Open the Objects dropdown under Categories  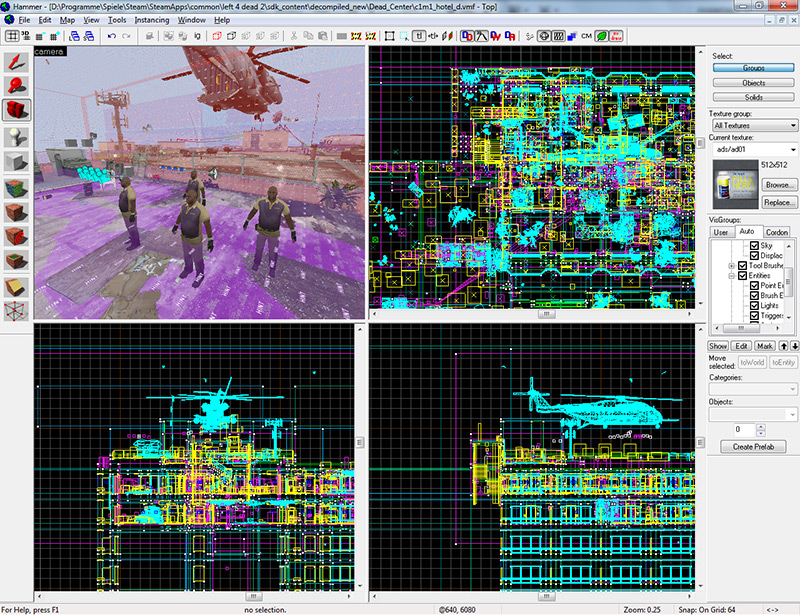pyautogui.click(x=753, y=414)
